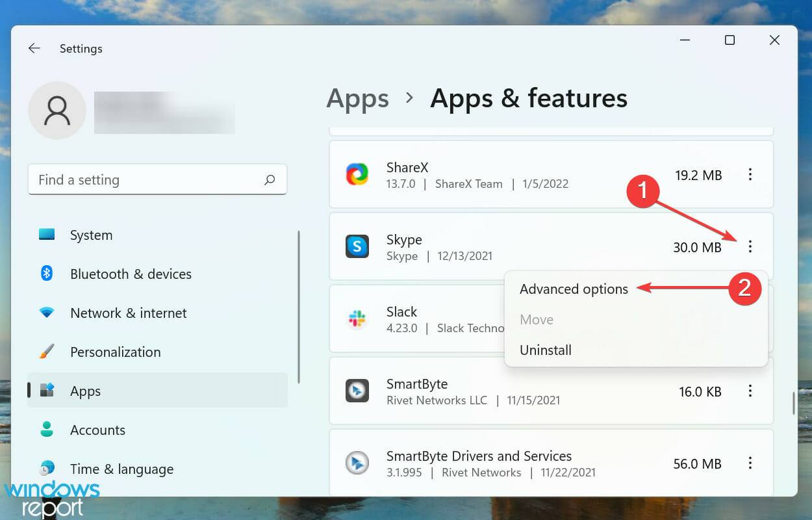Click the Slack app icon
The width and height of the screenshot is (812, 520).
point(357,319)
